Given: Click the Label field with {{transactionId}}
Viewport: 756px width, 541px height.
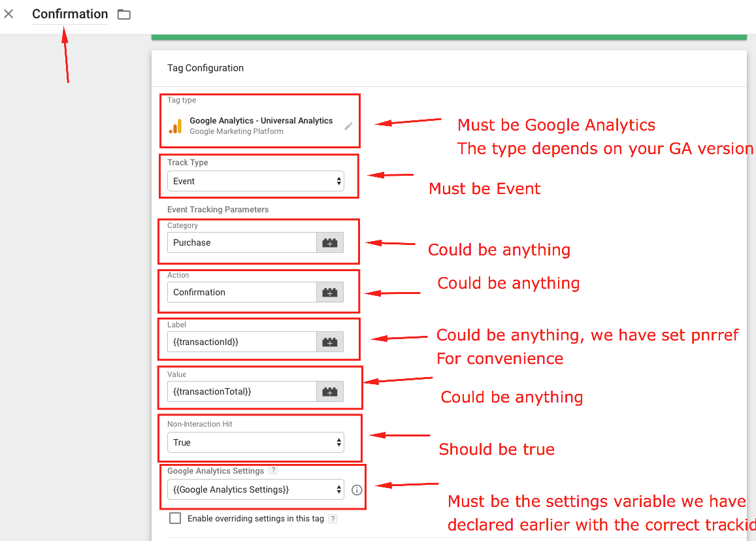Looking at the screenshot, I should (x=242, y=342).
